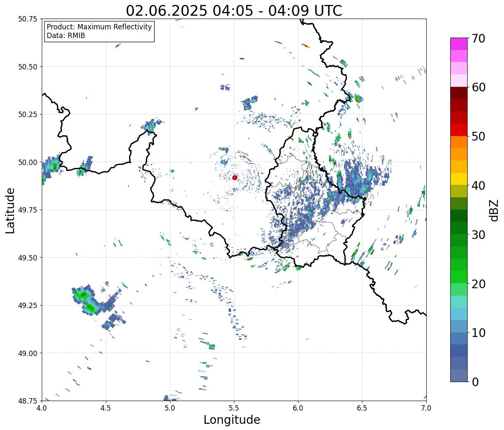The height and width of the screenshot is (430, 504).
Task: Click the latitude tick label 49.50
Action: [x=28, y=258]
